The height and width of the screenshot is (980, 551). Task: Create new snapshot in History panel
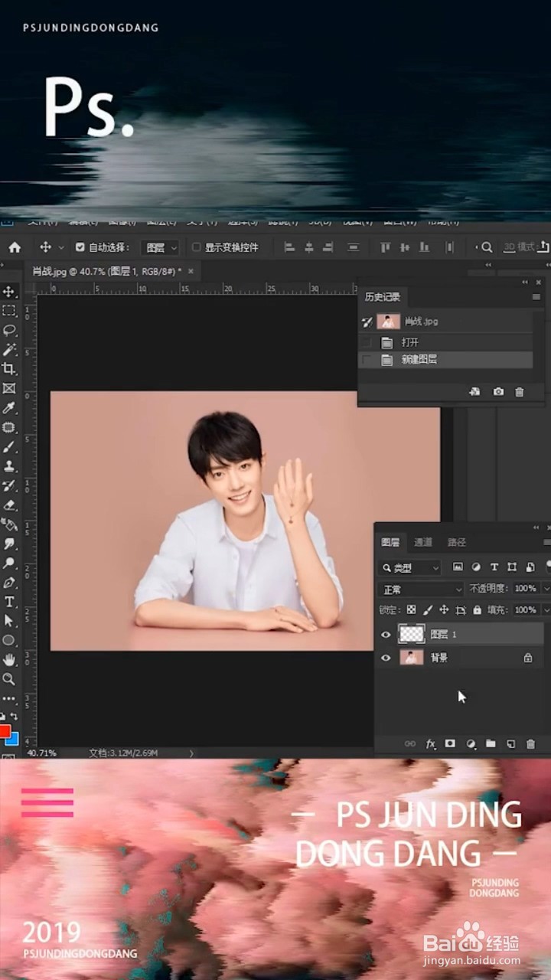point(498,391)
